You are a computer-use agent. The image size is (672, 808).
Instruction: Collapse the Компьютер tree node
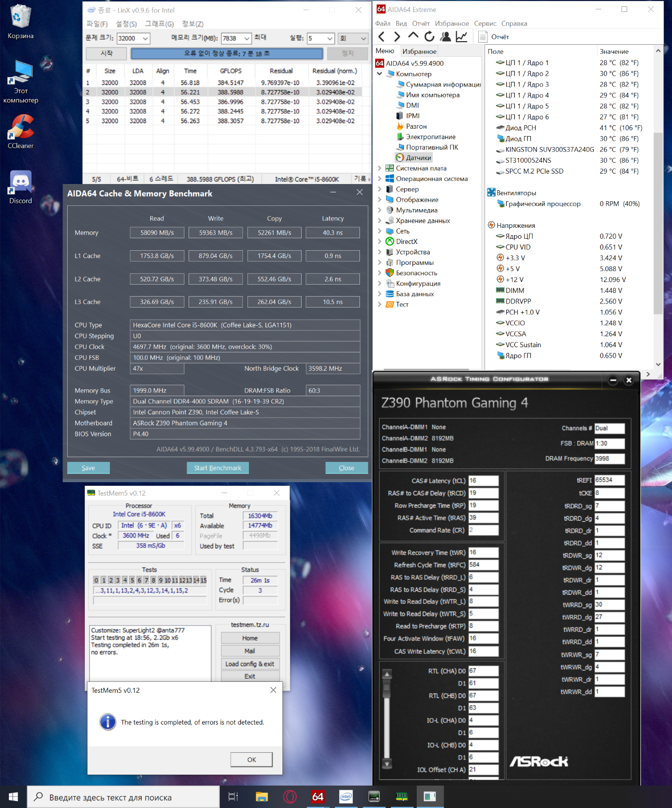[380, 74]
